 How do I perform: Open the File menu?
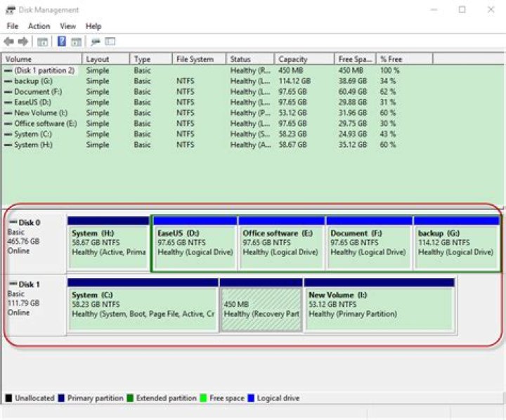(13, 26)
